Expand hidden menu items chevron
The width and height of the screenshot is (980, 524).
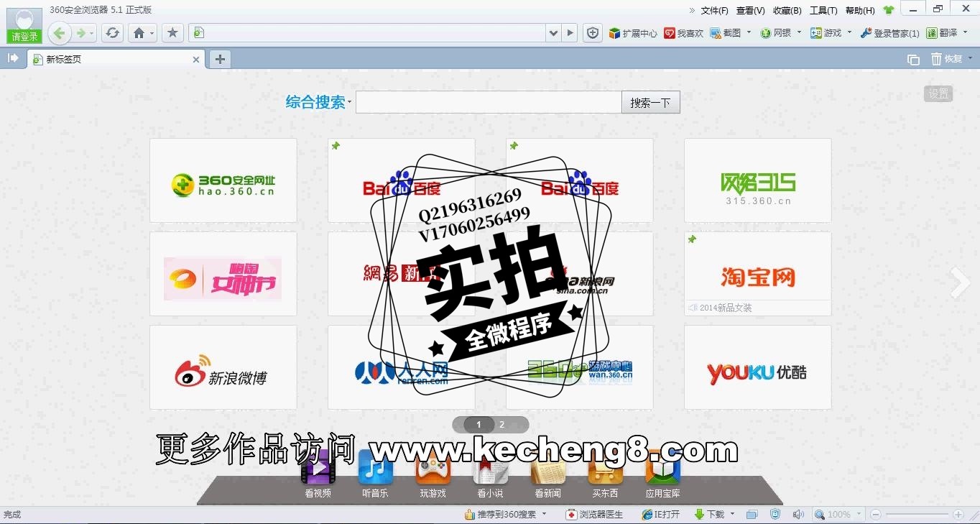click(x=692, y=11)
